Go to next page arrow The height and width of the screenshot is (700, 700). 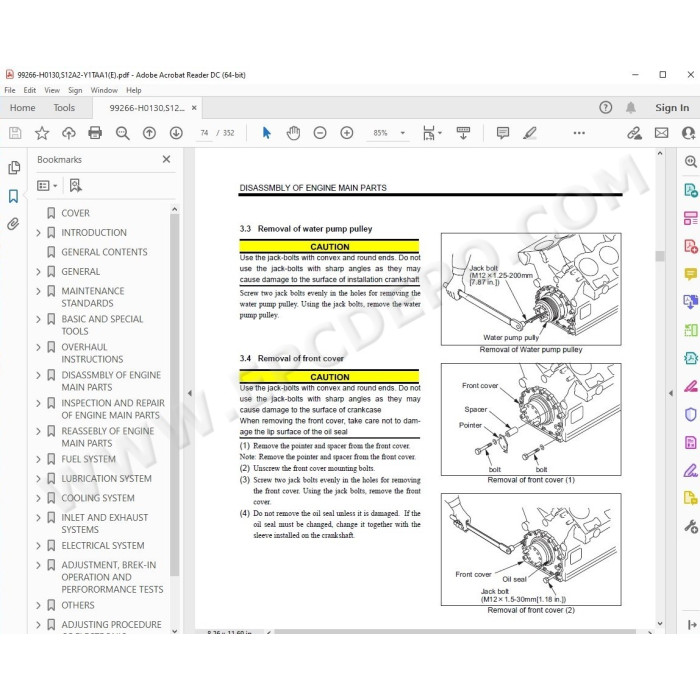pos(176,133)
